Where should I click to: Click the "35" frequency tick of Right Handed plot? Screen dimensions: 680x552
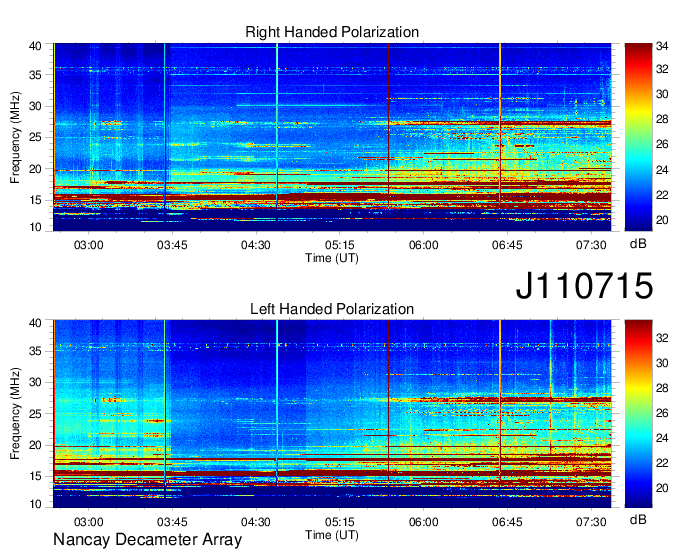point(35,75)
